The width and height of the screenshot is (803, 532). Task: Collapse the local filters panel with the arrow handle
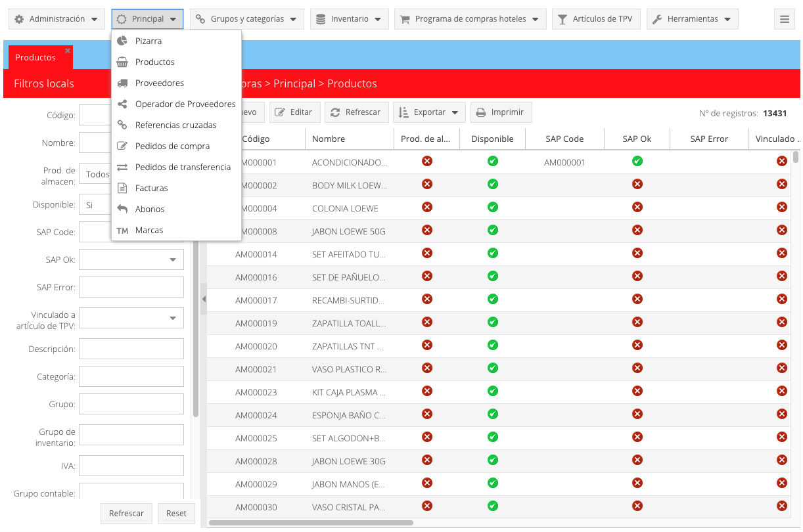coord(204,299)
